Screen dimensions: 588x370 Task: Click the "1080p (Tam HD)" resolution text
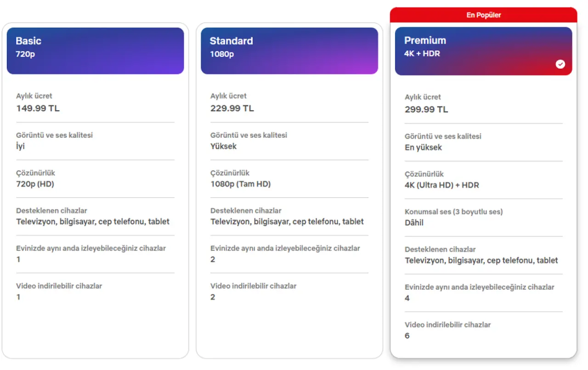(240, 184)
